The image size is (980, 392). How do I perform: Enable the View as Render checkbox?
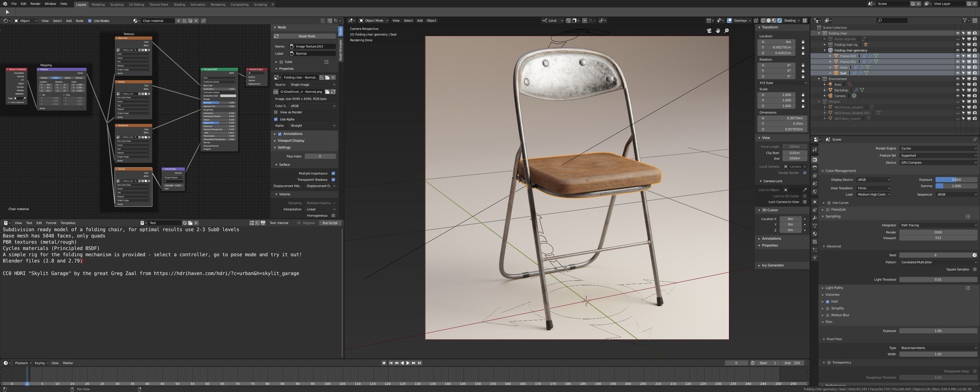(x=276, y=112)
